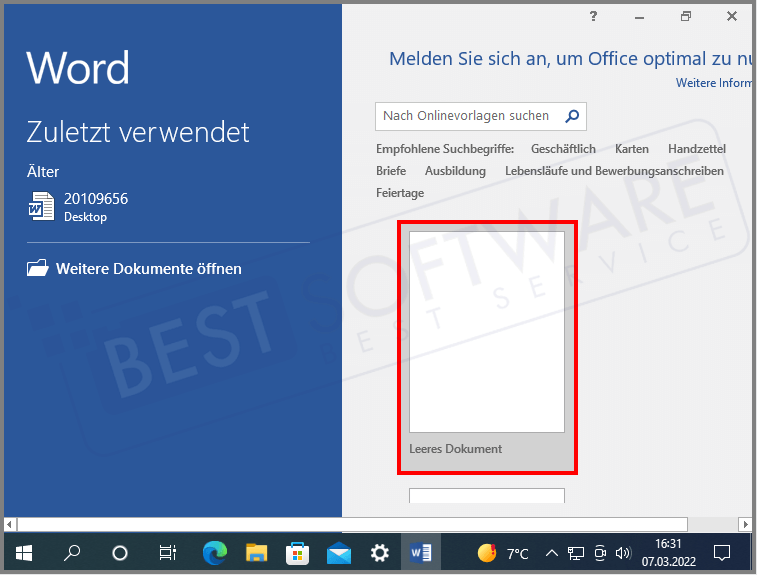Open Settings gear on the taskbar
Screen dimensions: 757x575
pos(380,553)
